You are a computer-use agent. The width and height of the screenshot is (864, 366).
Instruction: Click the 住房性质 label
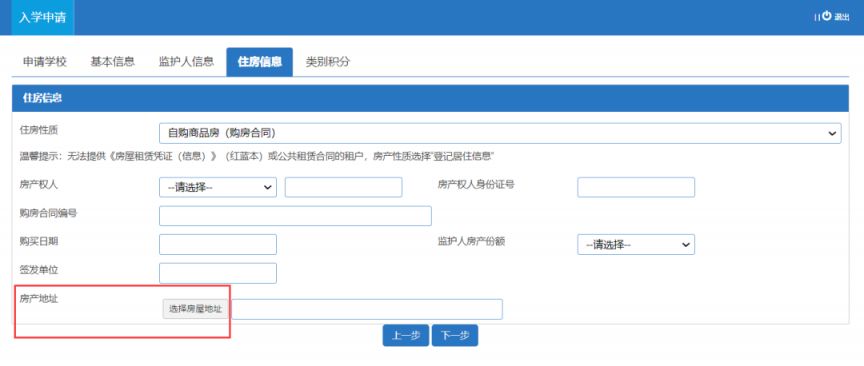[39, 130]
